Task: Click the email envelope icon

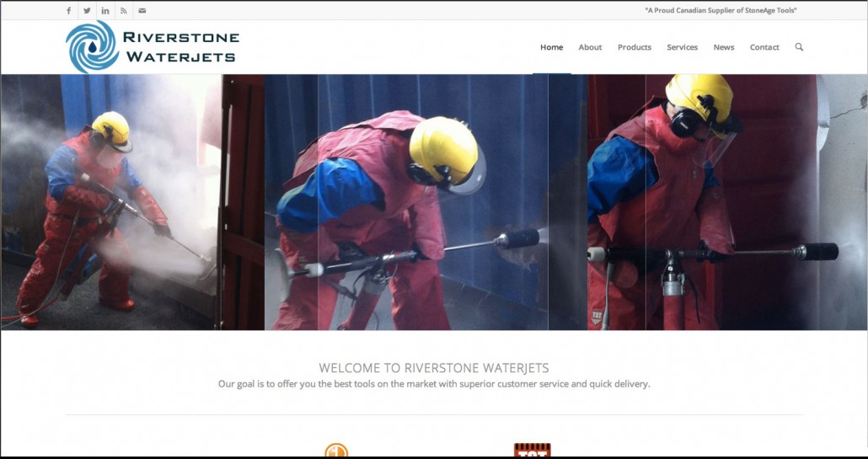Action: tap(142, 10)
